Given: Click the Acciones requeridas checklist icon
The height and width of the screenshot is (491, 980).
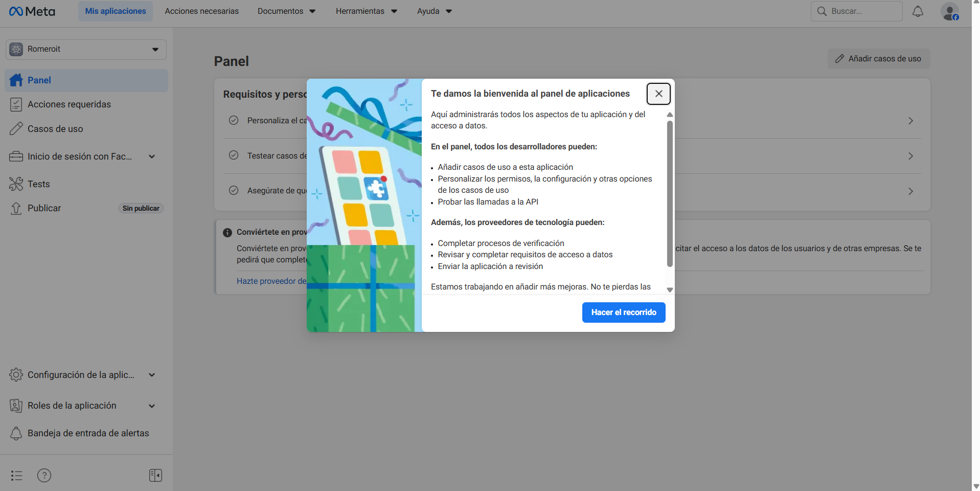Looking at the screenshot, I should pyautogui.click(x=16, y=104).
